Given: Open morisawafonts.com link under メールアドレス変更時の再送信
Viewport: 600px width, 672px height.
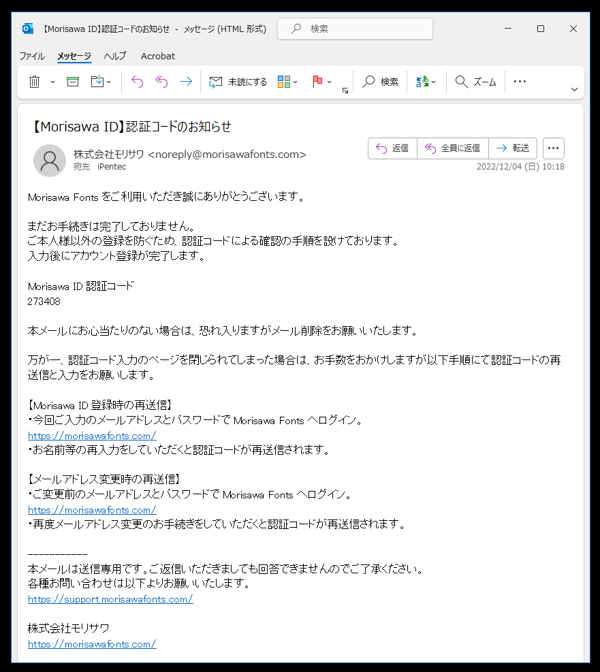Looking at the screenshot, I should click(x=92, y=510).
